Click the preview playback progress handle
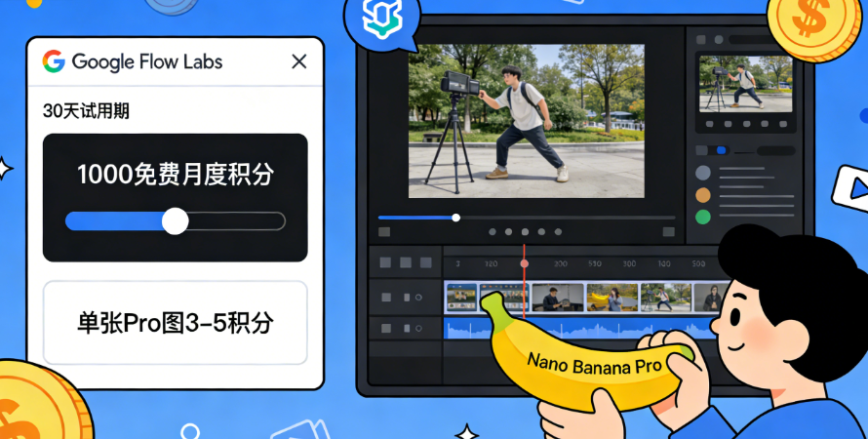Viewport: 868px width, 439px height. point(456,218)
